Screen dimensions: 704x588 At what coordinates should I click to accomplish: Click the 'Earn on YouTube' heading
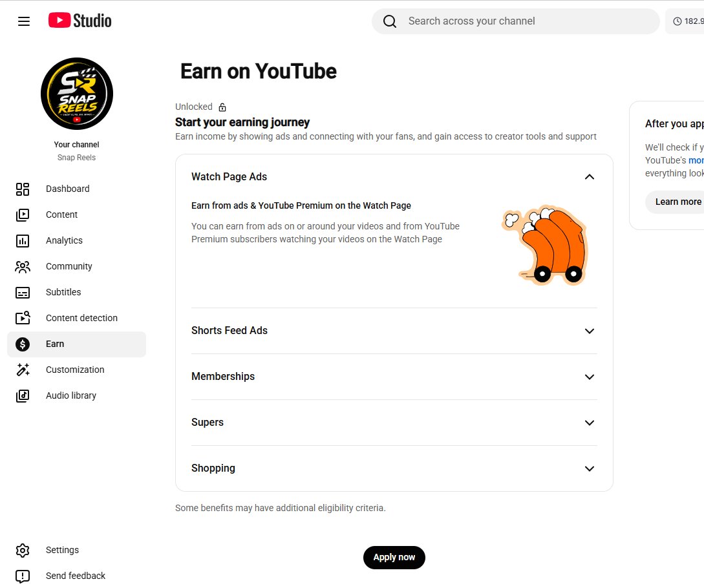(x=258, y=71)
